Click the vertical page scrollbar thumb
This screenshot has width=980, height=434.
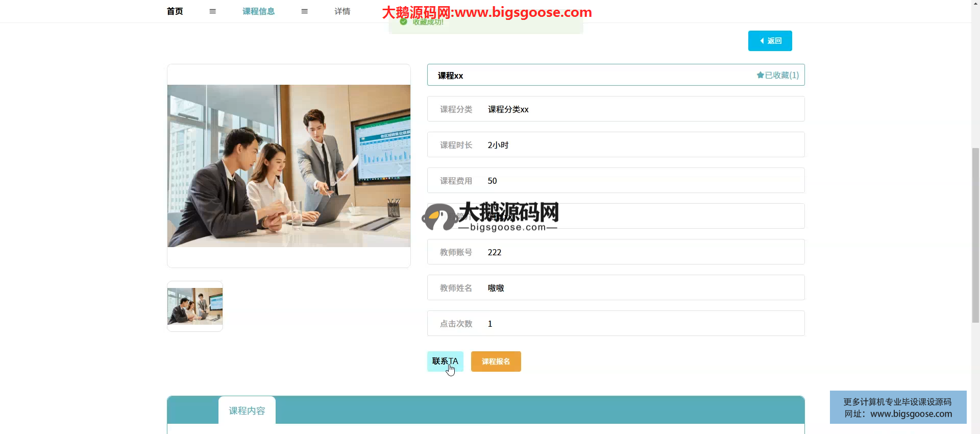point(975,235)
